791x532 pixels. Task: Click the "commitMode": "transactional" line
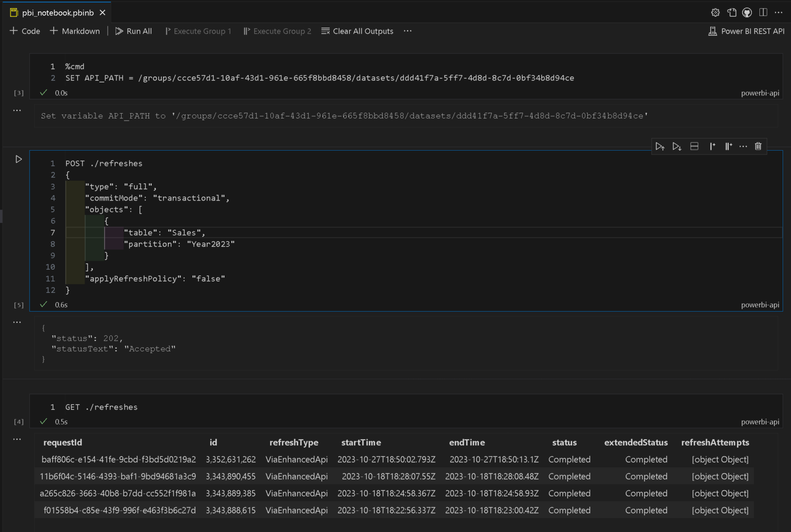157,198
